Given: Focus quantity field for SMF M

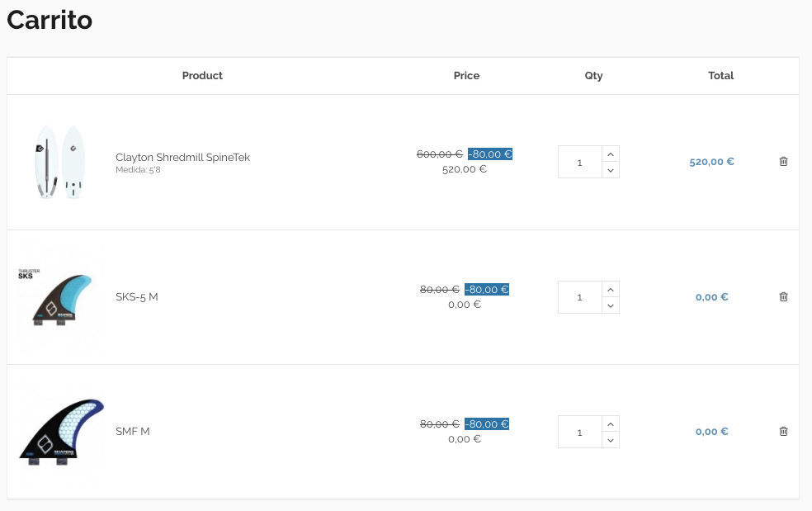Looking at the screenshot, I should click(580, 433).
